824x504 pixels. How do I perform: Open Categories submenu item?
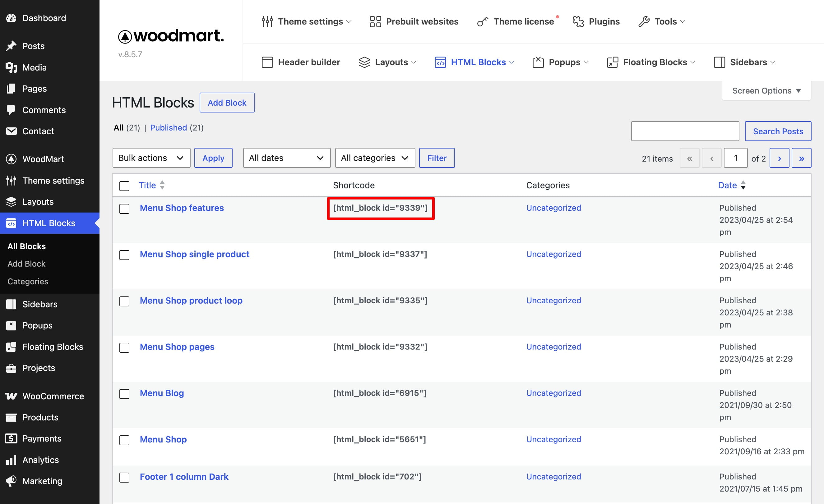point(28,282)
